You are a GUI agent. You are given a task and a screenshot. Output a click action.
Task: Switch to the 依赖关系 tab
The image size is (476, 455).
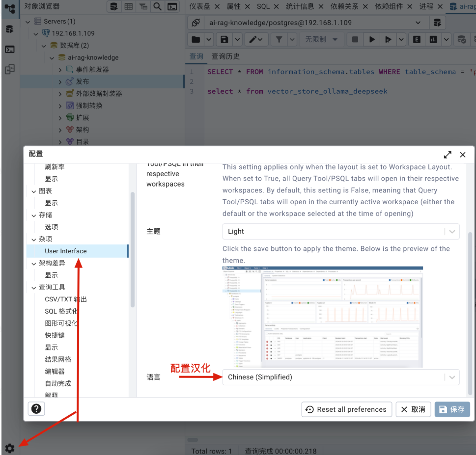[344, 6]
